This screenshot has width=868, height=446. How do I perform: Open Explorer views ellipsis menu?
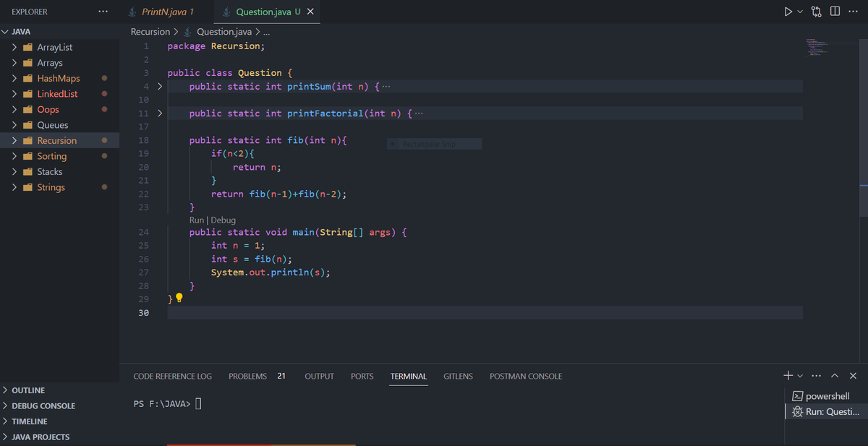(103, 12)
